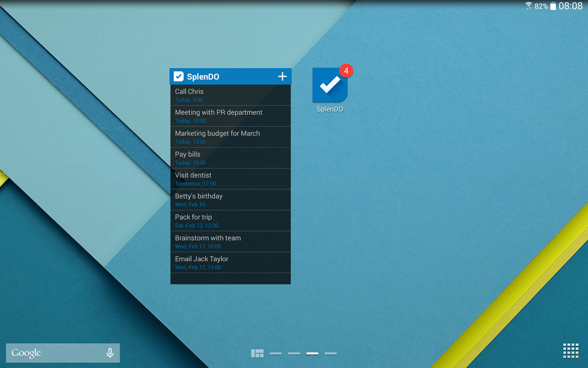Open the 'Pack for trip' task
Screen dimensions: 588x368
(x=230, y=221)
